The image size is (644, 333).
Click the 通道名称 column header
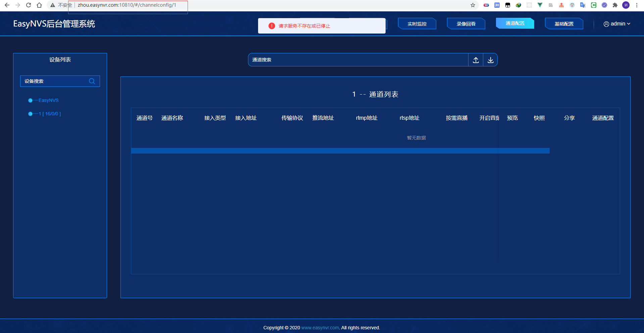(x=172, y=118)
